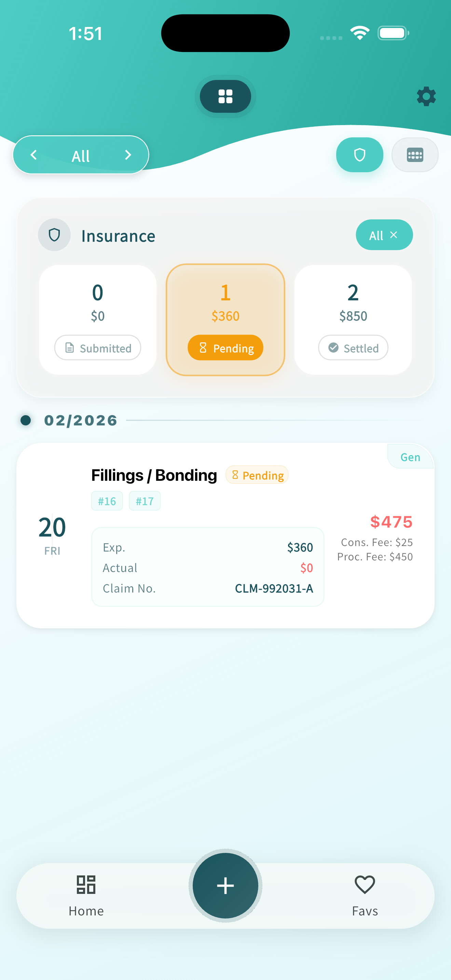Show Settled claims only
This screenshot has width=451, height=980.
click(x=353, y=347)
